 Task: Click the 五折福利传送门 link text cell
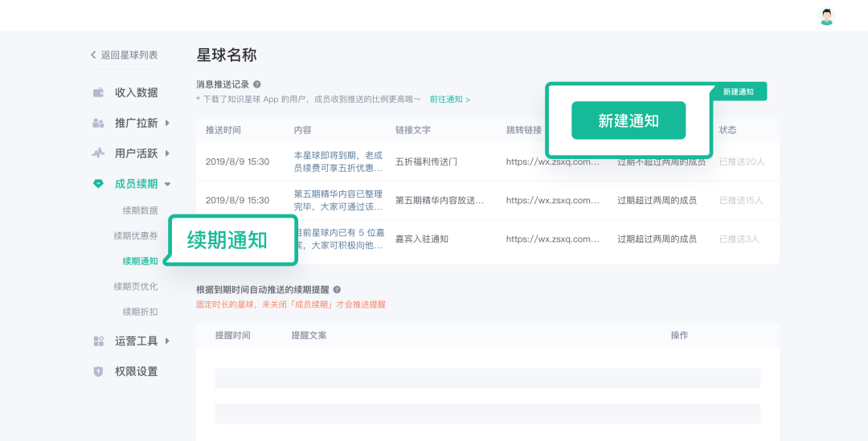tap(426, 161)
